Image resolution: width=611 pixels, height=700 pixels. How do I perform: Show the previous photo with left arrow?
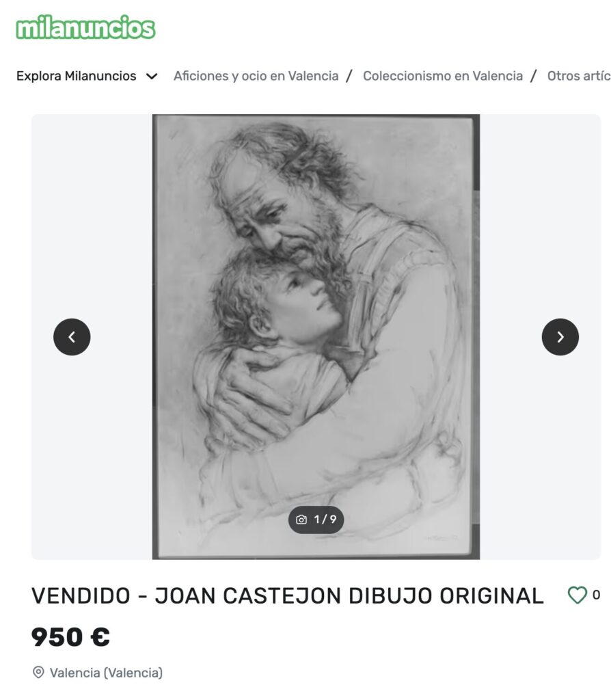click(72, 337)
